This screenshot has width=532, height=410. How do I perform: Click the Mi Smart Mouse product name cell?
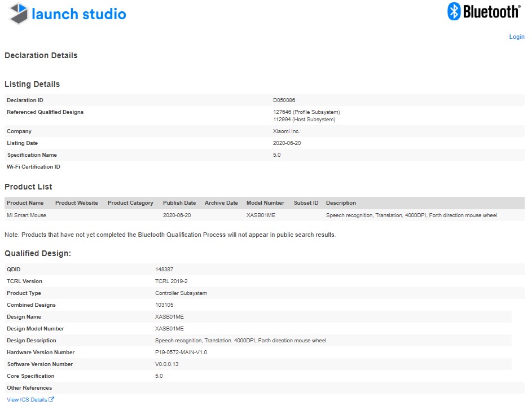(x=27, y=215)
